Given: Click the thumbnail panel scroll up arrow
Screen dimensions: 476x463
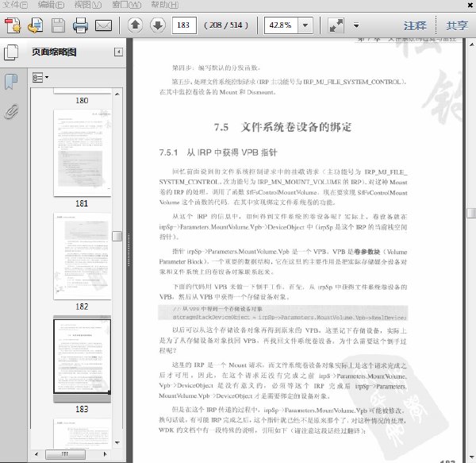Looking at the screenshot, I should click(117, 94).
